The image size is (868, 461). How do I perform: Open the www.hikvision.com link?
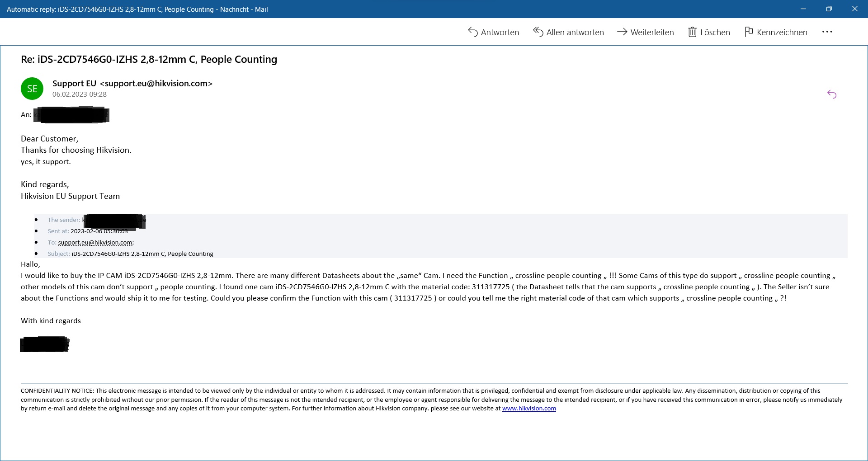tap(529, 408)
